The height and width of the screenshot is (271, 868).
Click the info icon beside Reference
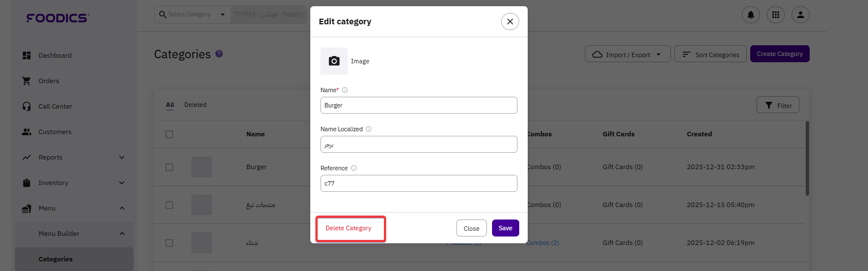coord(354,168)
